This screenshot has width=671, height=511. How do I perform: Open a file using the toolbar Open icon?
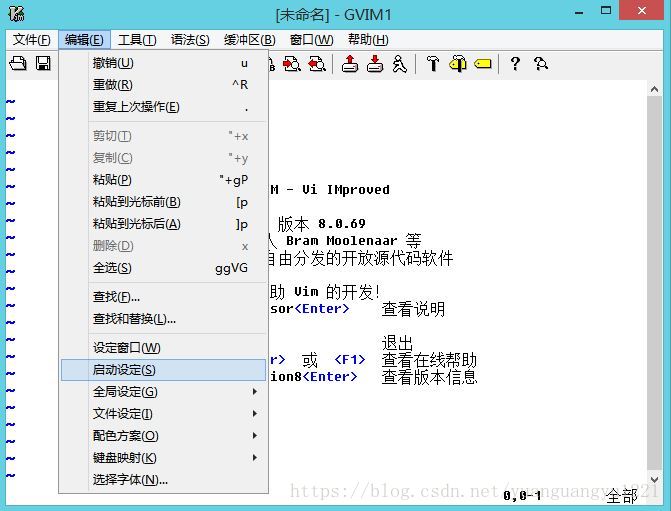[18, 64]
